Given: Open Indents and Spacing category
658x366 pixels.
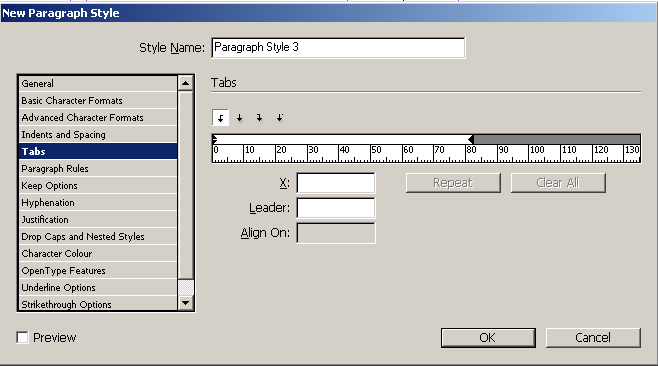Looking at the screenshot, I should (x=98, y=134).
